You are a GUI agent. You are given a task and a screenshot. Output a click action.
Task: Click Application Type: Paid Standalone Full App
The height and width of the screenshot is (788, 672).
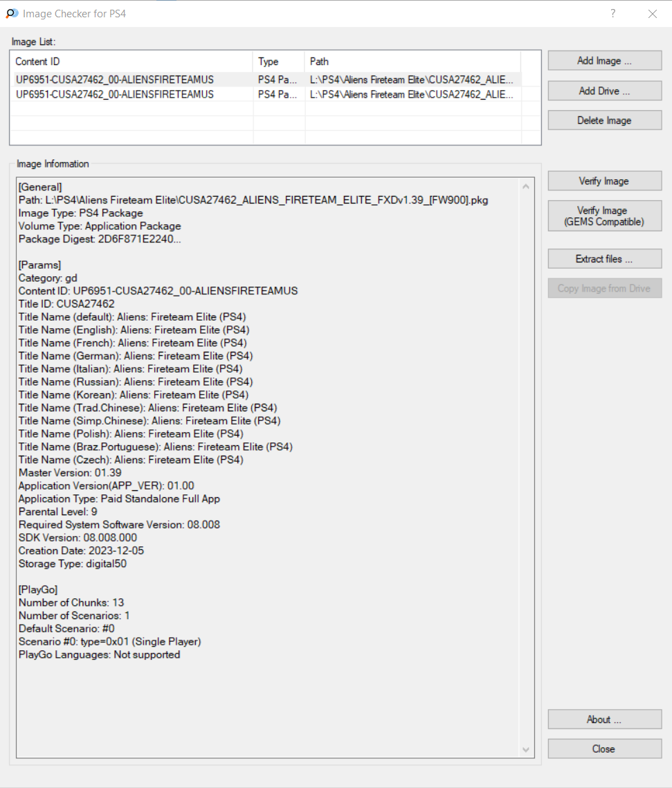pyautogui.click(x=119, y=499)
